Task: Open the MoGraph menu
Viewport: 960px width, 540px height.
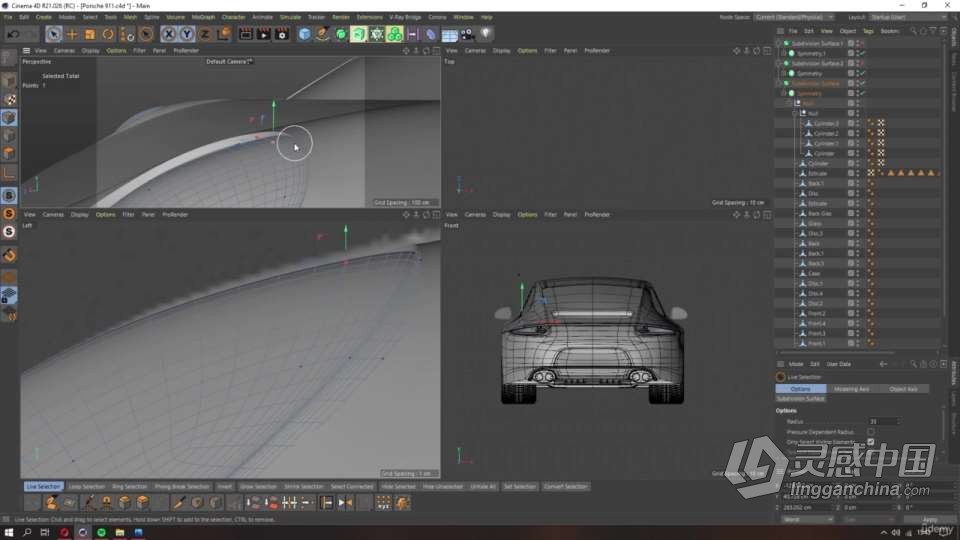Action: pos(203,17)
